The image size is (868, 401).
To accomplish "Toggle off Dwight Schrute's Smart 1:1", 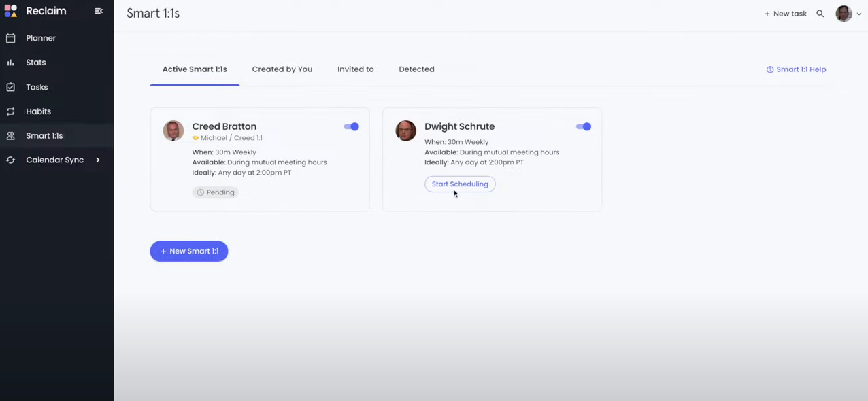I will tap(584, 126).
